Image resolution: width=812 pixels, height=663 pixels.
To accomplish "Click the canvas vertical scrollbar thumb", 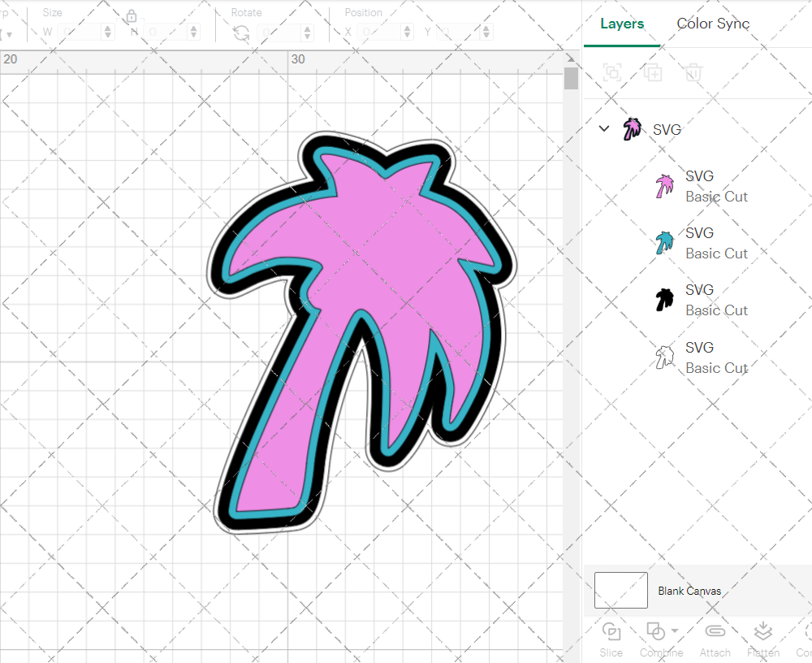I will (x=571, y=78).
